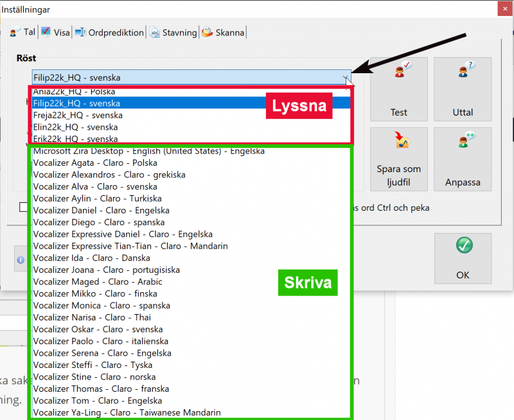Click the blue info icon

pos(21,260)
